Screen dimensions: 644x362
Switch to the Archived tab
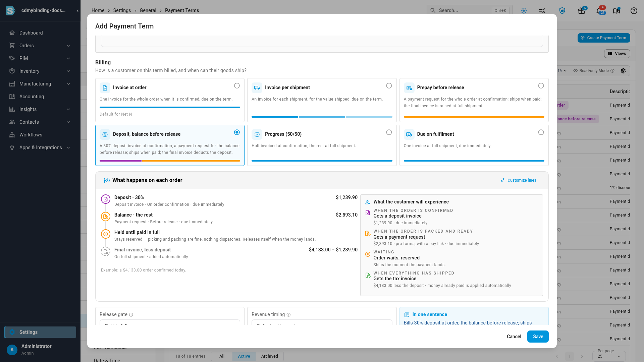(269, 356)
